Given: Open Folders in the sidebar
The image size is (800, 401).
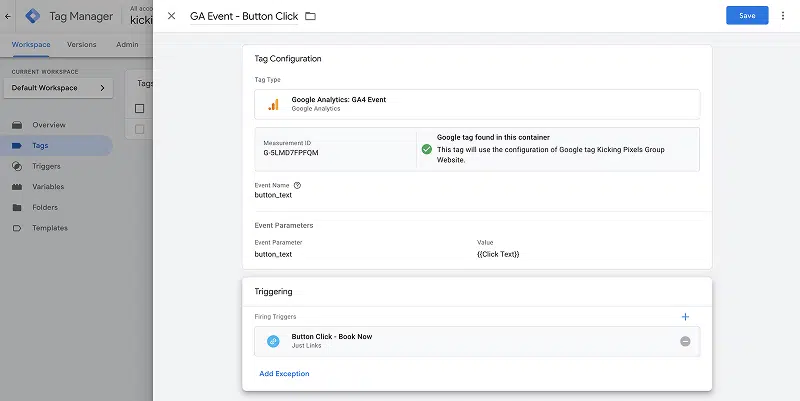Looking at the screenshot, I should click(x=45, y=208).
